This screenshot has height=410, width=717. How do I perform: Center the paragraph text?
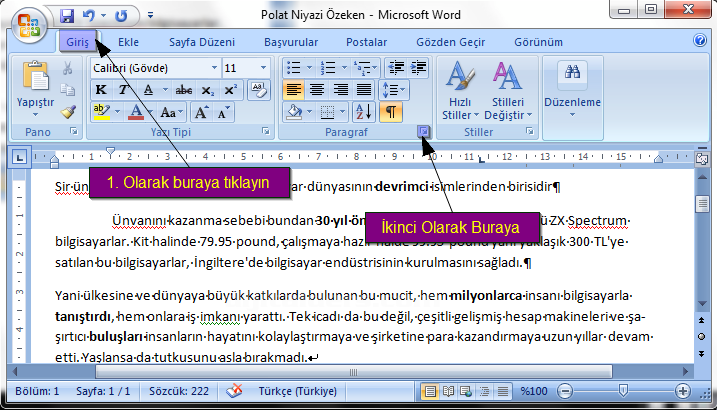coord(317,90)
